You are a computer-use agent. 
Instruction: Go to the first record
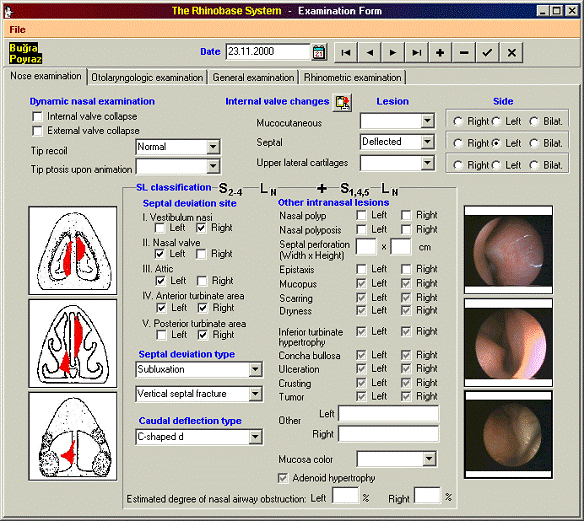[x=346, y=53]
